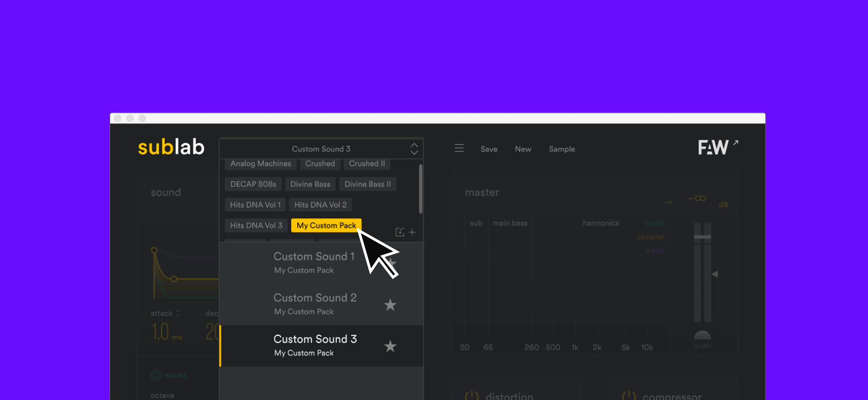Click the envelope sustain node
This screenshot has width=868, height=400.
pyautogui.click(x=174, y=279)
